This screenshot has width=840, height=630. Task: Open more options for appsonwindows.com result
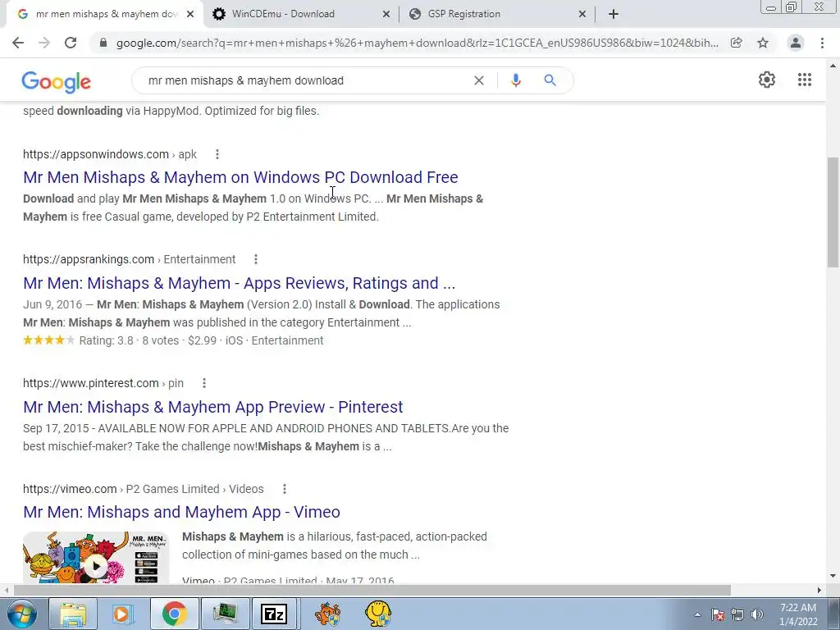(x=217, y=154)
